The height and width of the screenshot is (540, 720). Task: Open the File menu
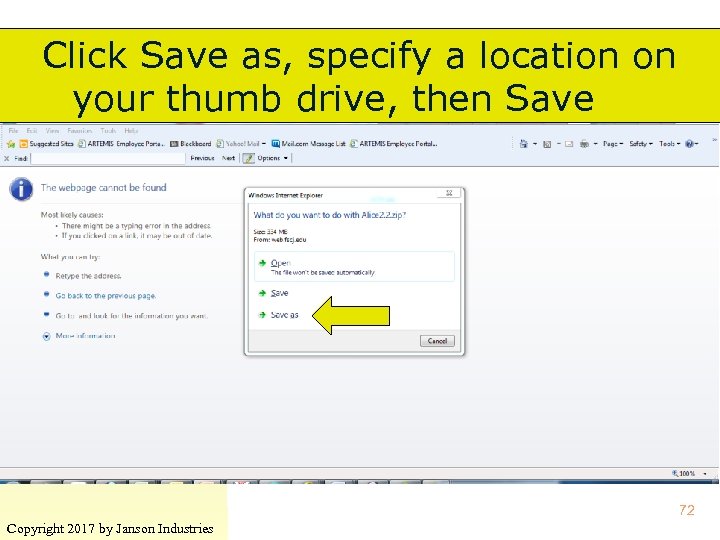coord(13,131)
